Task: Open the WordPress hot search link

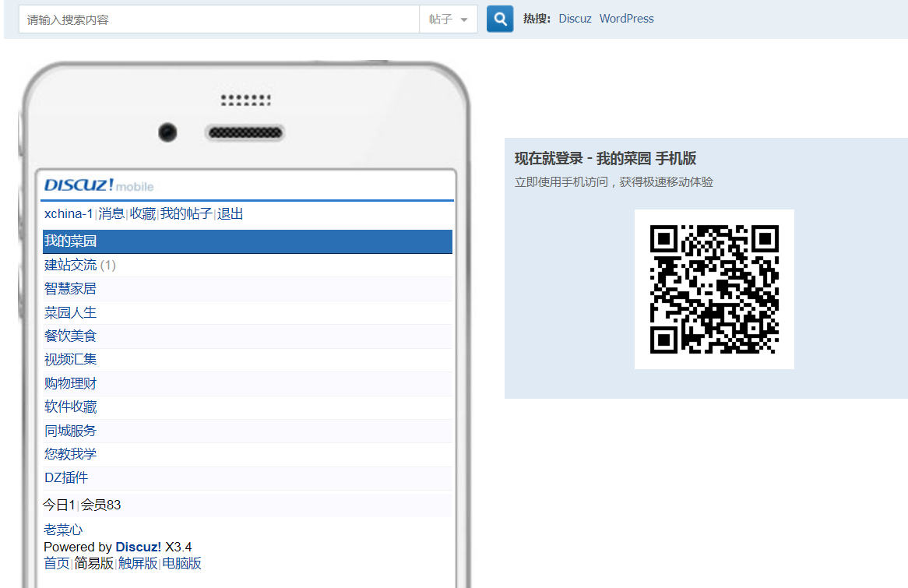Action: point(627,19)
